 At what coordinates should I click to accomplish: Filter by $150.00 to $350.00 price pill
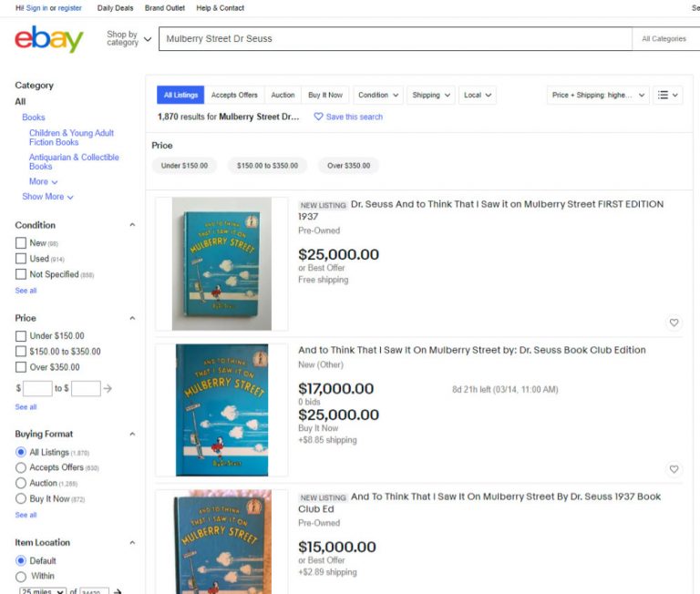(x=267, y=166)
